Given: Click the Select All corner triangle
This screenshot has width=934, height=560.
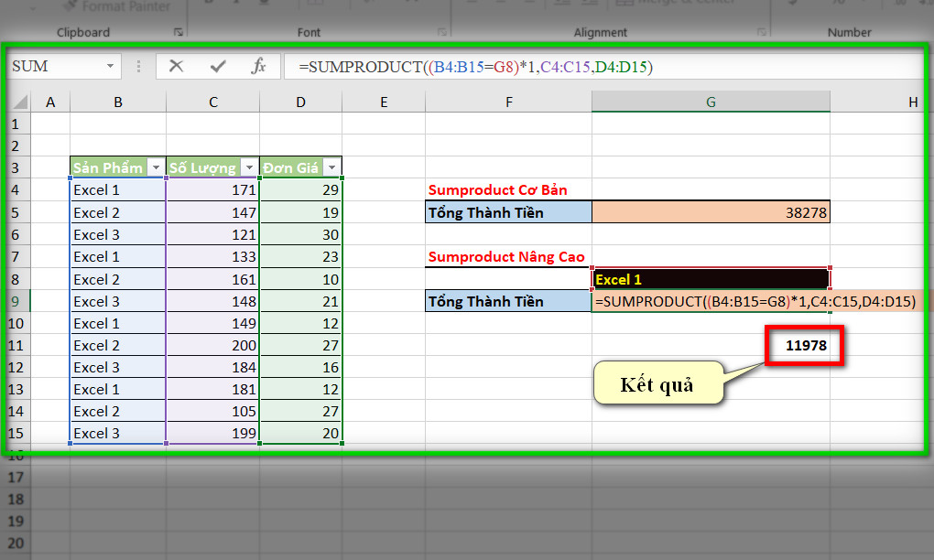Looking at the screenshot, I should 19,102.
